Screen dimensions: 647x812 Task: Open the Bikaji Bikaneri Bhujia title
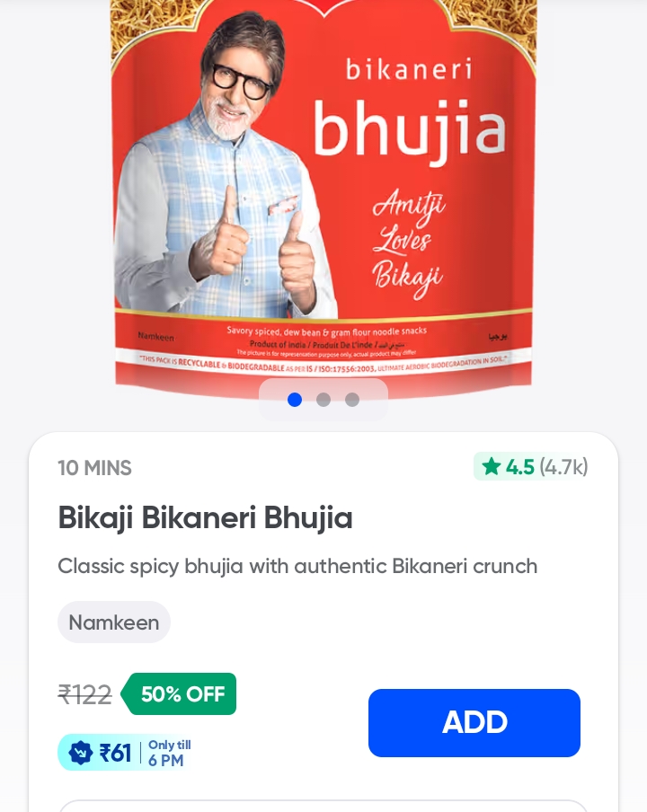[x=205, y=517]
